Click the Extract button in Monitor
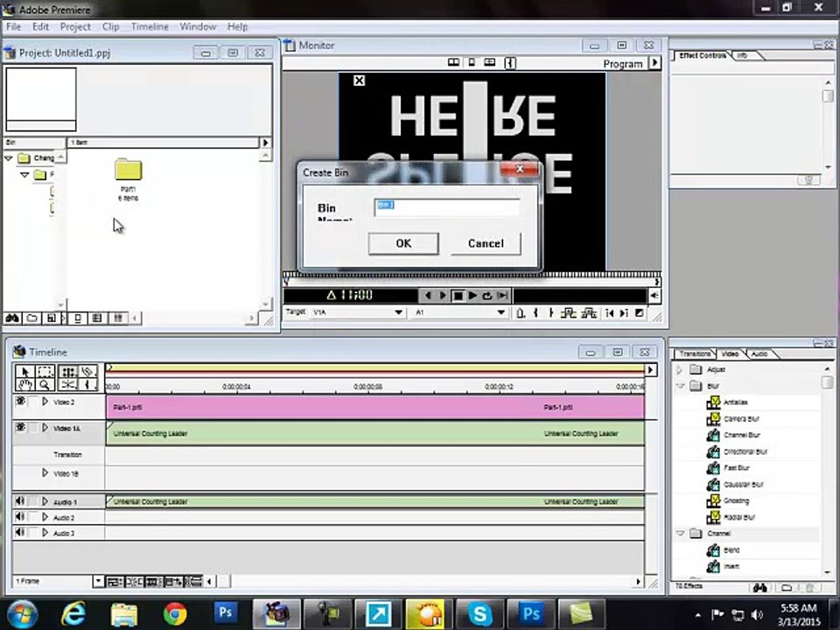 (x=589, y=313)
